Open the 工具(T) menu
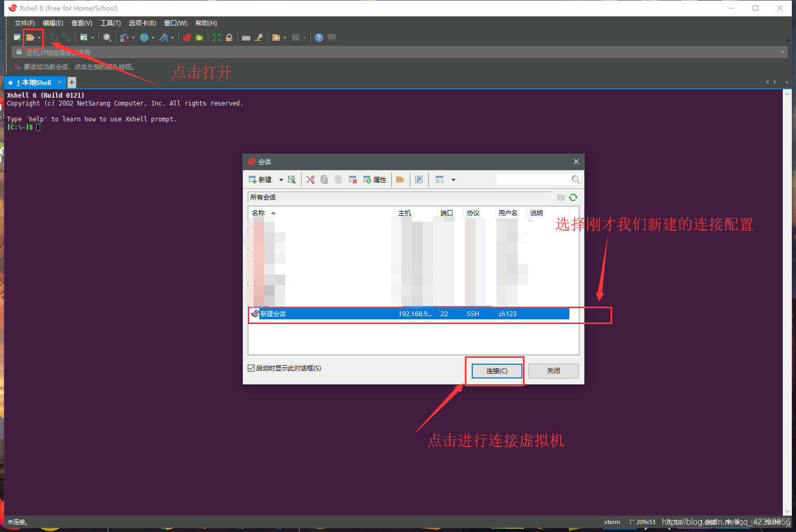Image resolution: width=796 pixels, height=532 pixels. click(x=110, y=23)
